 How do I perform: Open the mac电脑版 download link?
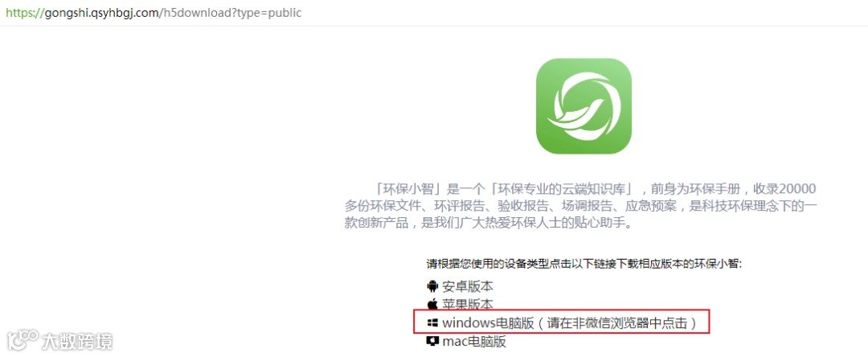point(474,341)
